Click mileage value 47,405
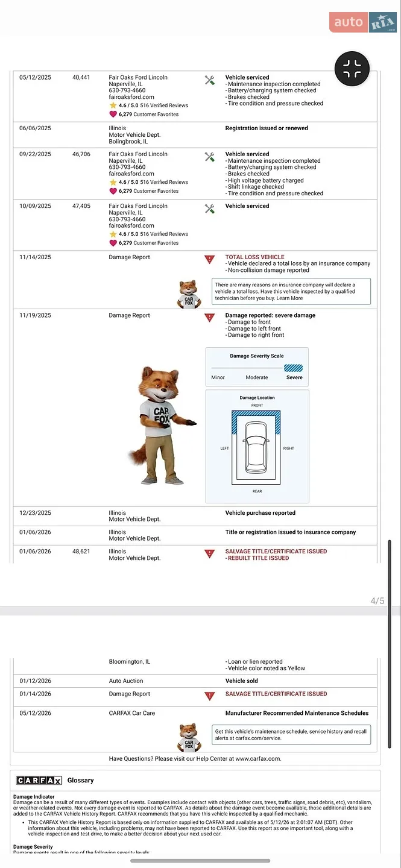Viewport: 401px width, 868px height. [81, 206]
